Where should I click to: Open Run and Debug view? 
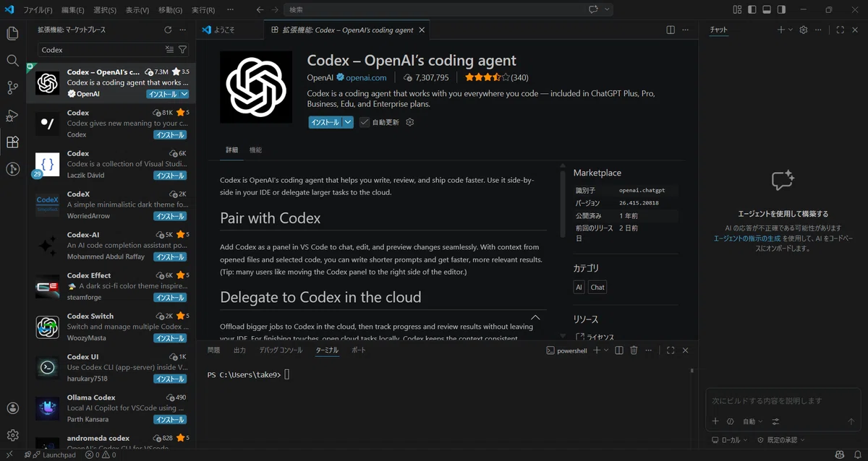[x=12, y=115]
